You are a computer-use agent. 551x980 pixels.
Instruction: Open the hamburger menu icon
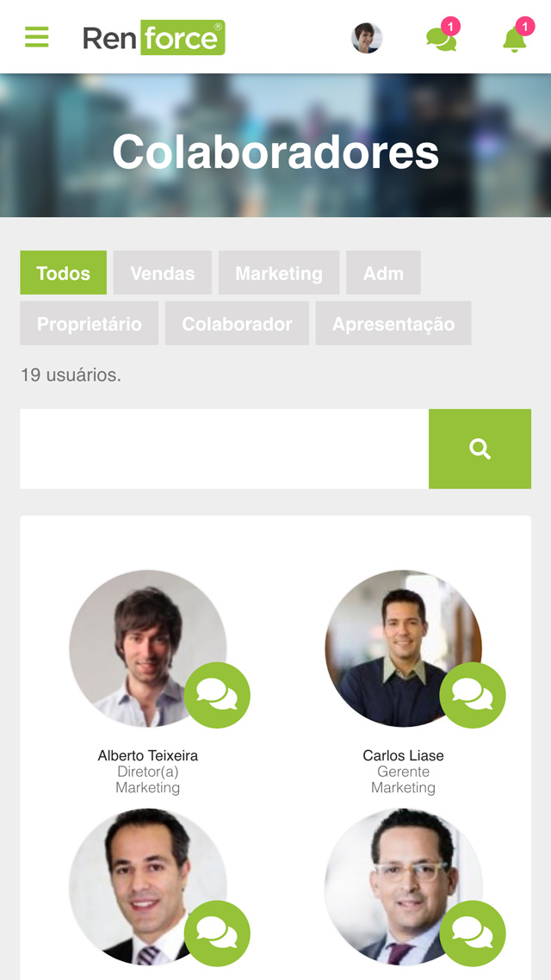coord(37,37)
